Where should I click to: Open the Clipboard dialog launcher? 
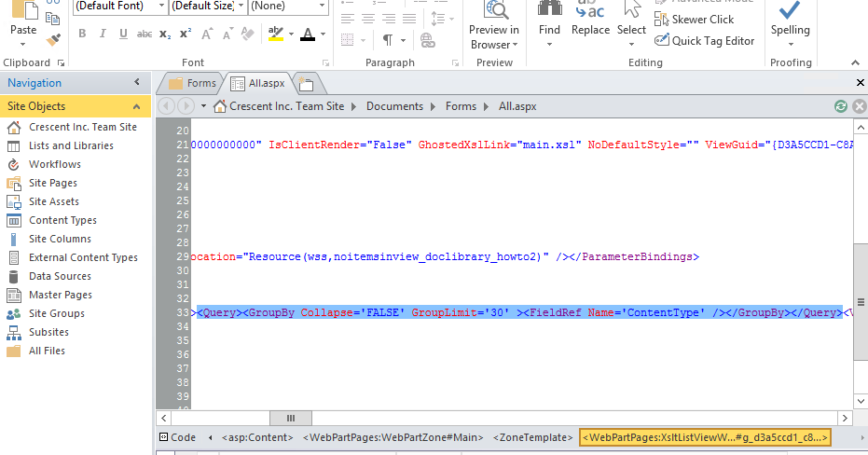pos(61,63)
